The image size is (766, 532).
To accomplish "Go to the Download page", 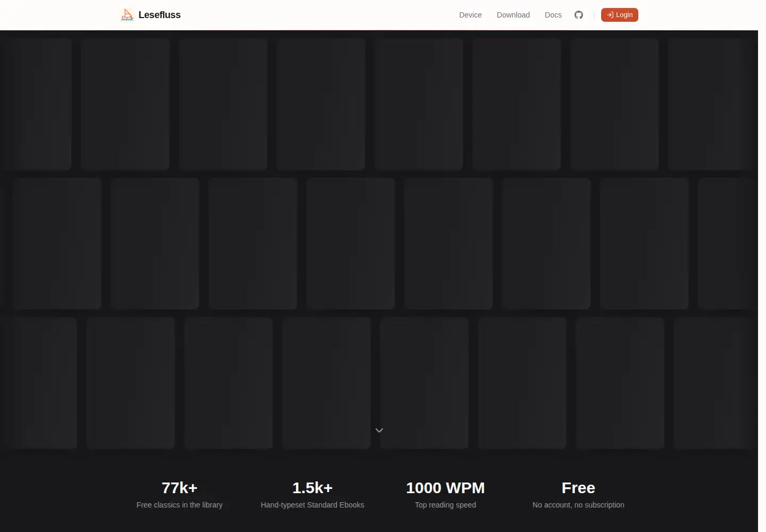I will [513, 15].
